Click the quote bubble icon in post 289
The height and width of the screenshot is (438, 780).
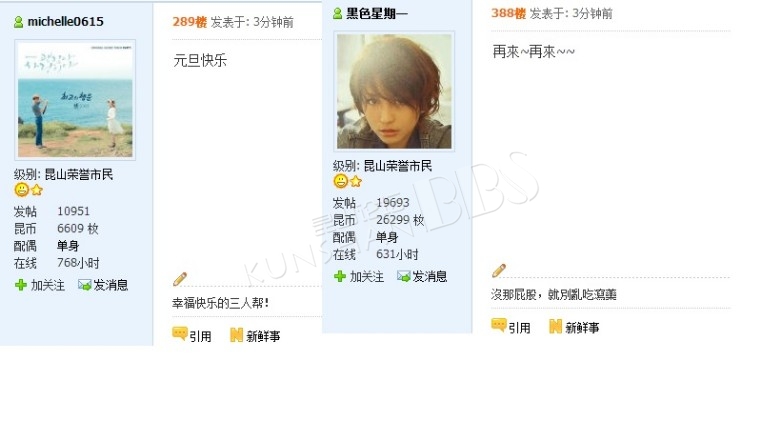coord(180,333)
